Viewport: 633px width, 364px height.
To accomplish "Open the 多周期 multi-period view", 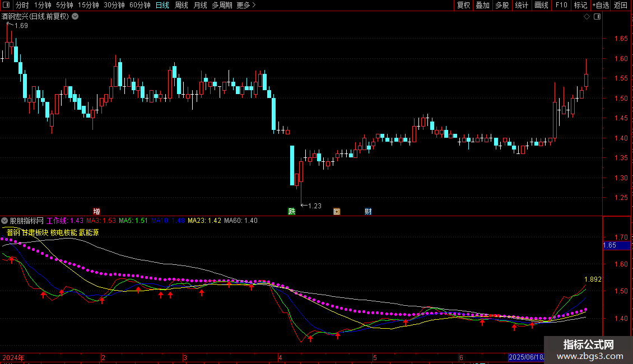I will [x=222, y=5].
